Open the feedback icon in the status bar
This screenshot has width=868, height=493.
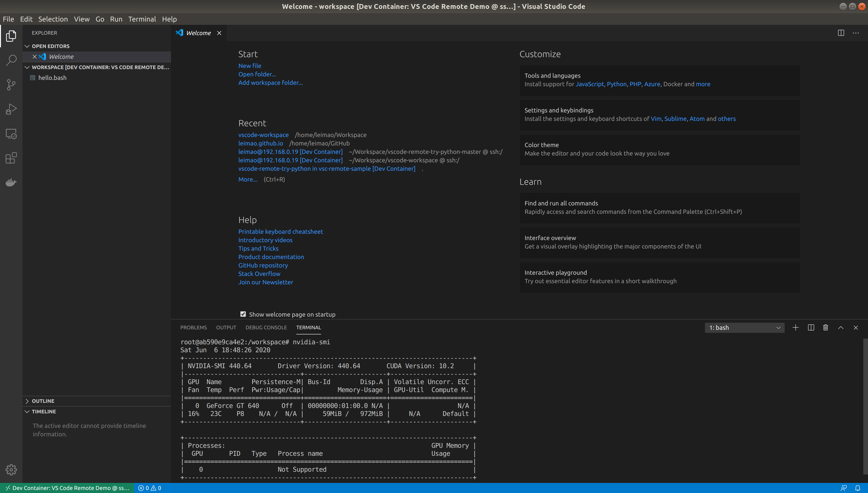pyautogui.click(x=844, y=488)
